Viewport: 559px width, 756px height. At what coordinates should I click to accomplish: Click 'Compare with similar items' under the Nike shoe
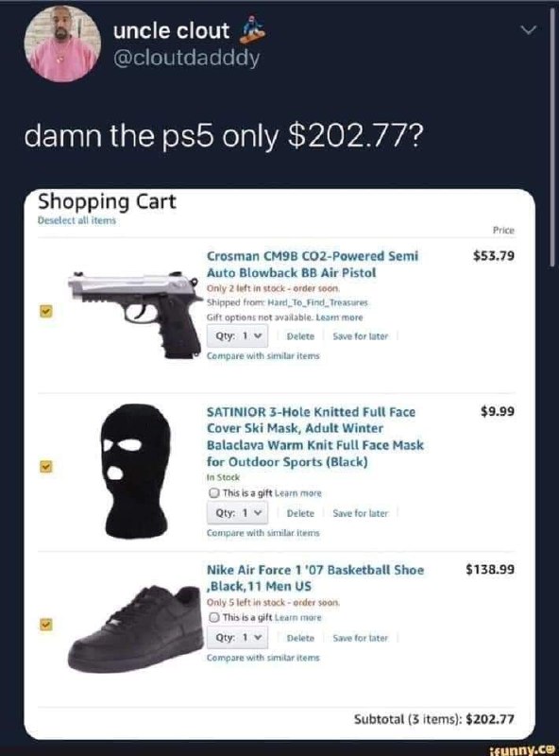coord(263,658)
